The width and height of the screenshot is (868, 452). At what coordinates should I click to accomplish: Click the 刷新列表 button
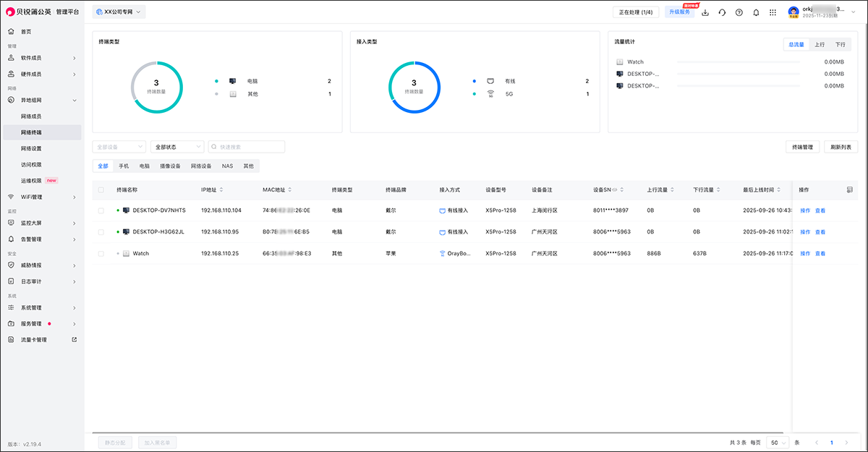(x=841, y=147)
